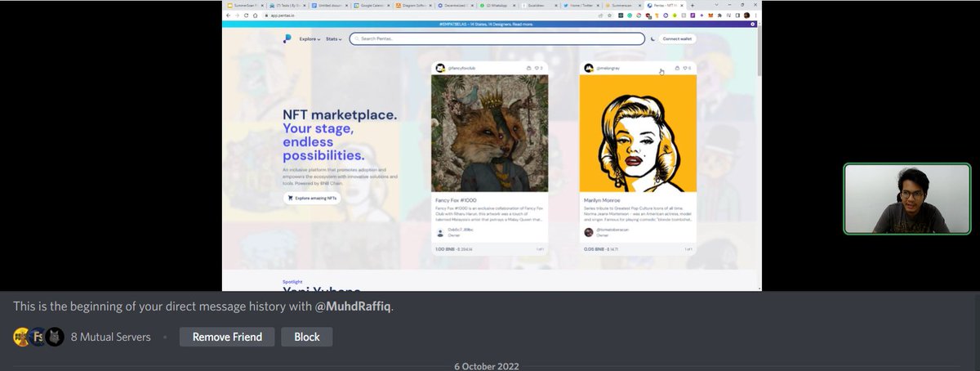This screenshot has width=980, height=371.
Task: Like the Fancy Fox card with heart icon
Action: (x=537, y=68)
